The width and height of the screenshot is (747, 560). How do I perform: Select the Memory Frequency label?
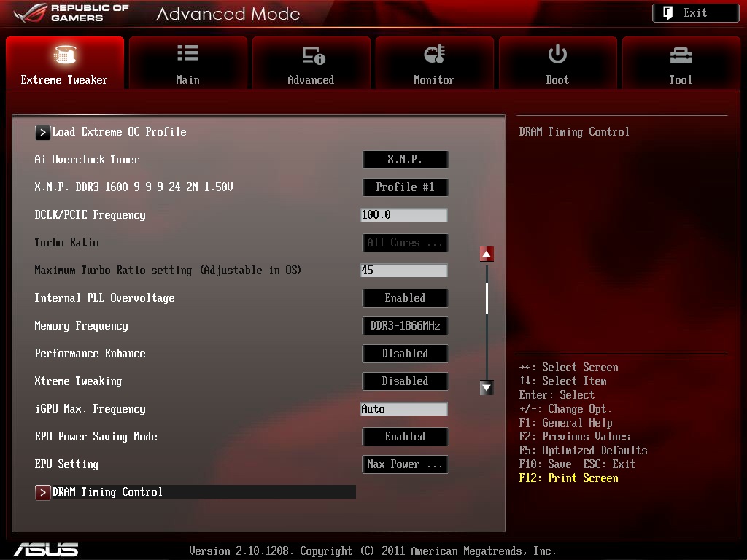click(81, 326)
